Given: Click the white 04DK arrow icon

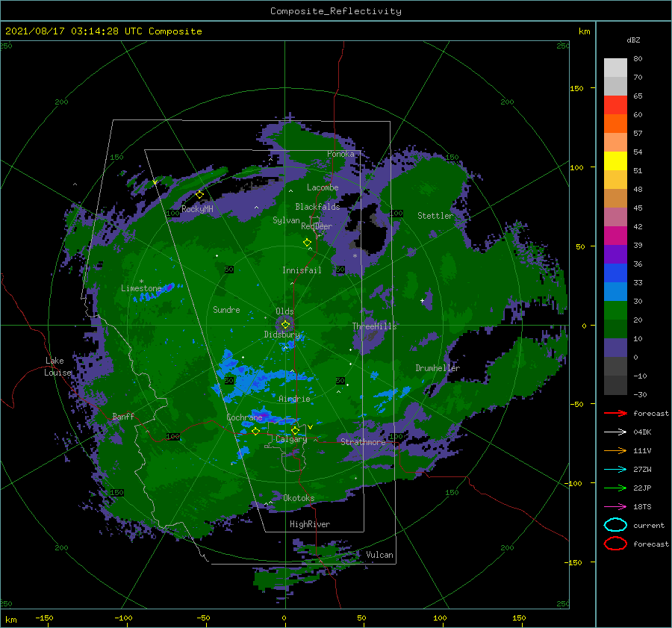Looking at the screenshot, I should click(x=615, y=432).
